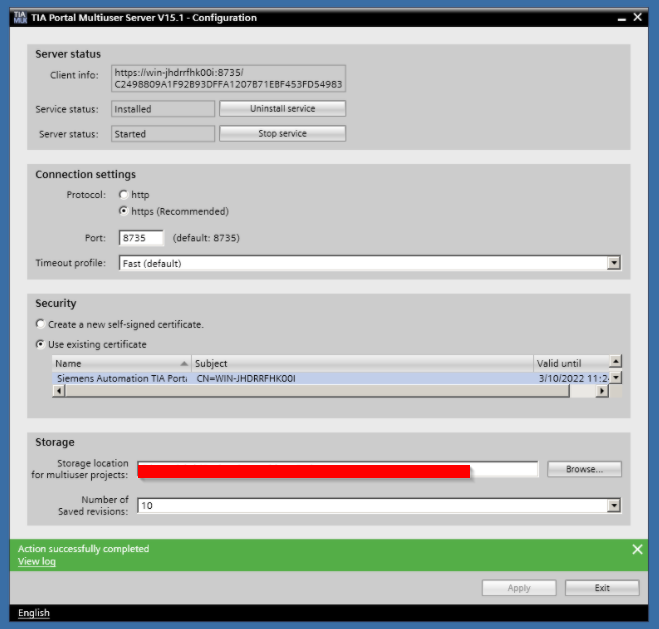Open the View log link

coord(37,561)
